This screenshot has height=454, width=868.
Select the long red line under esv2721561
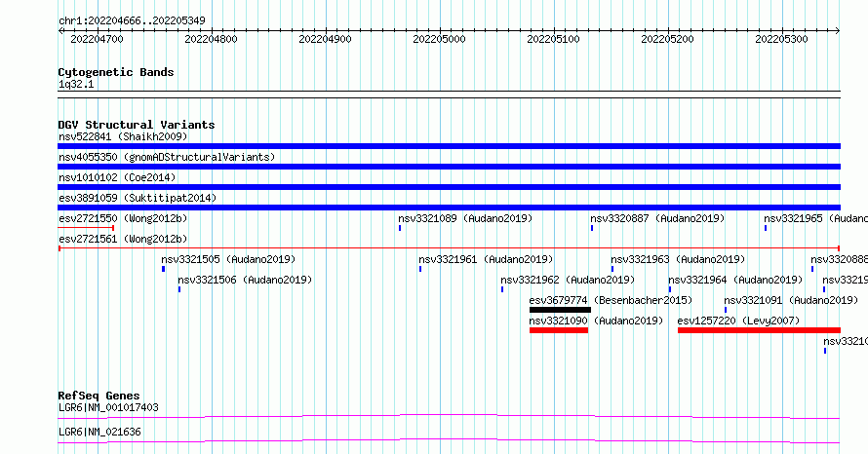[x=449, y=248]
